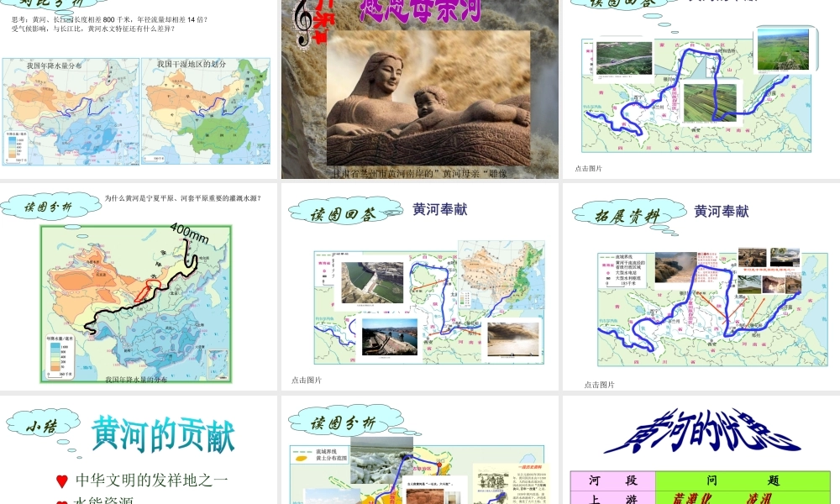Image resolution: width=840 pixels, height=504 pixels.
Task: Click the bullet text 中华文明的发祥地之一
Action: click(152, 480)
